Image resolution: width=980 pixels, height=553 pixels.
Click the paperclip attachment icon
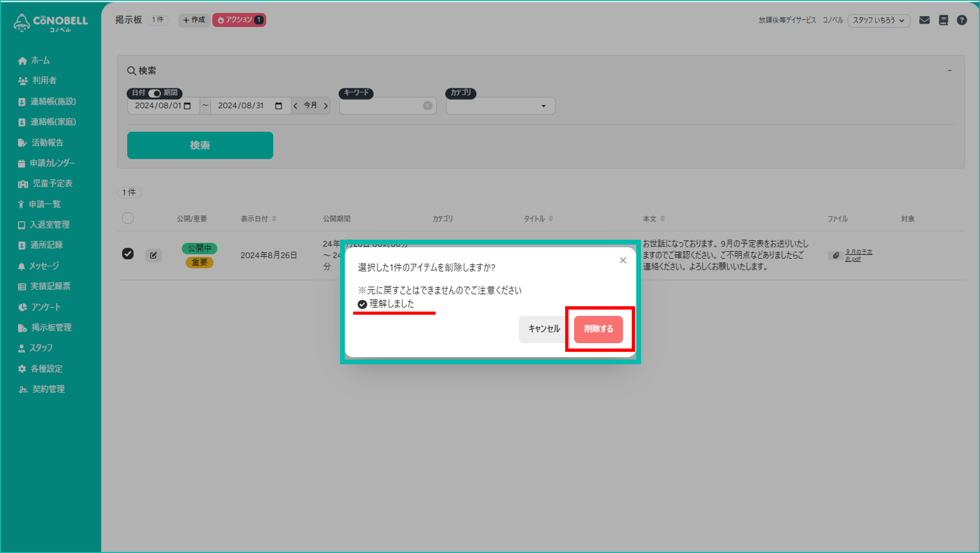(835, 255)
